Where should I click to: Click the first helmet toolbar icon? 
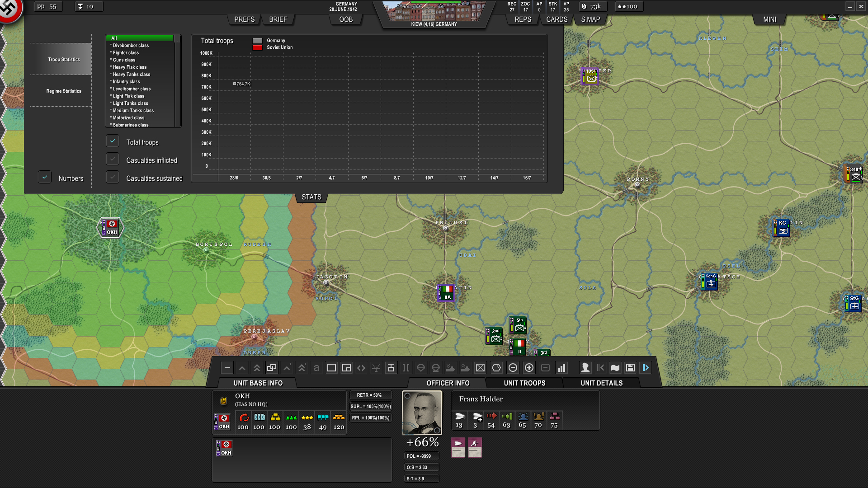tap(421, 368)
